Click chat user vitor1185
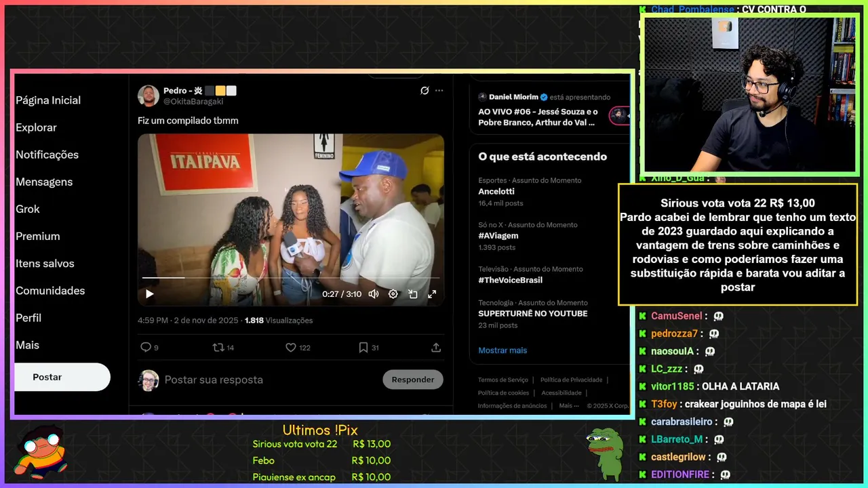 [673, 386]
